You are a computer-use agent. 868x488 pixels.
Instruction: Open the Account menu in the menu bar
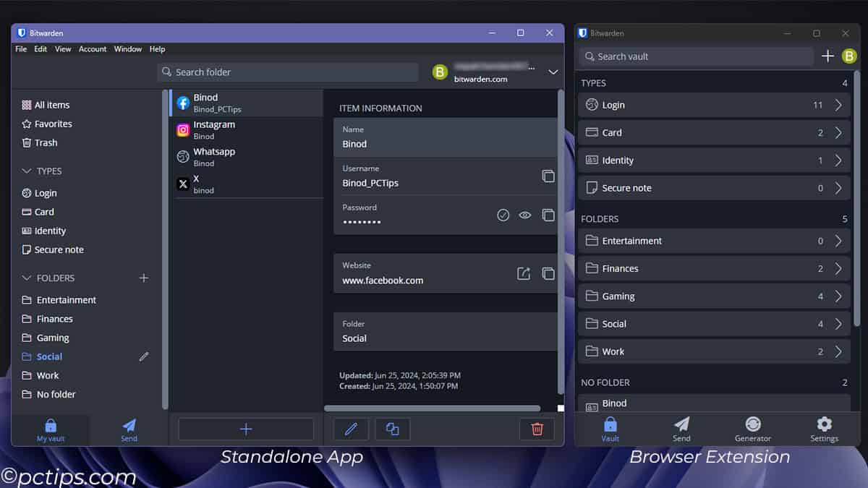click(92, 49)
